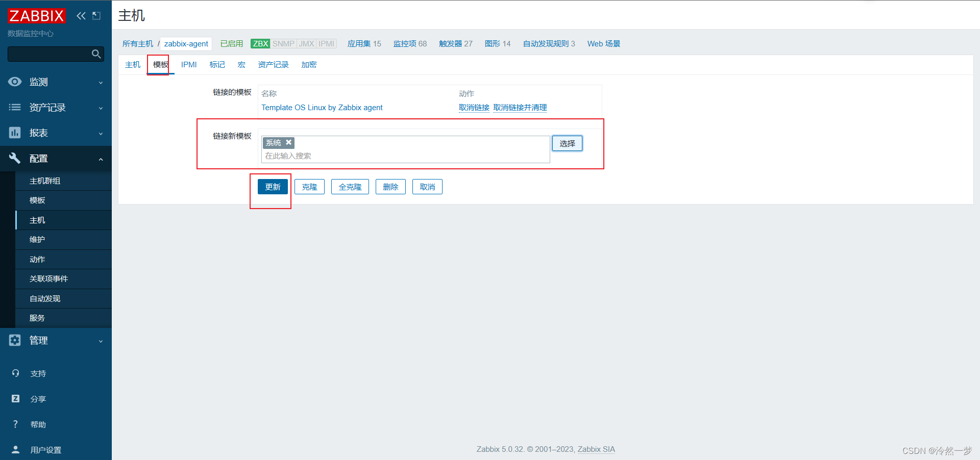
Task: Open 动作 in 配置 menu
Action: [64, 260]
